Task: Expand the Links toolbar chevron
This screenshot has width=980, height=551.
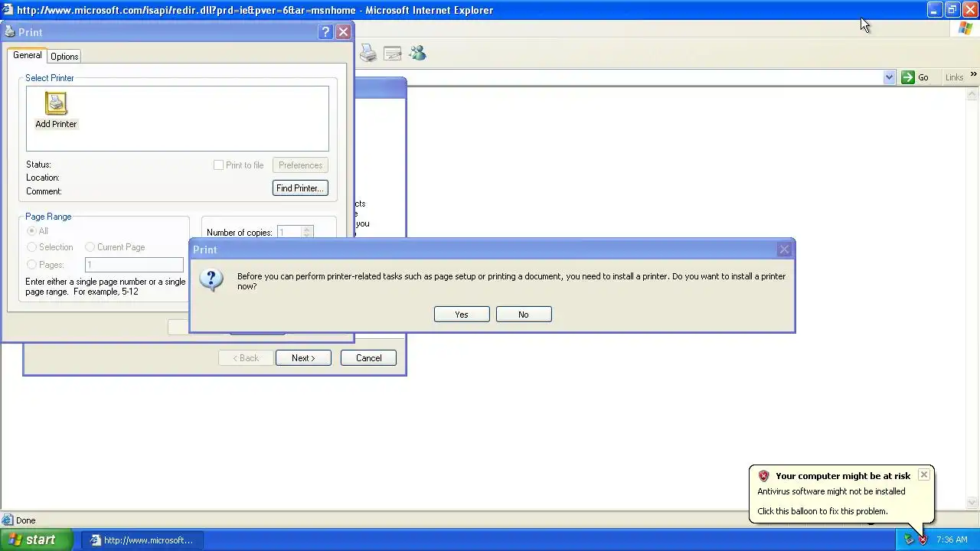Action: [x=974, y=74]
